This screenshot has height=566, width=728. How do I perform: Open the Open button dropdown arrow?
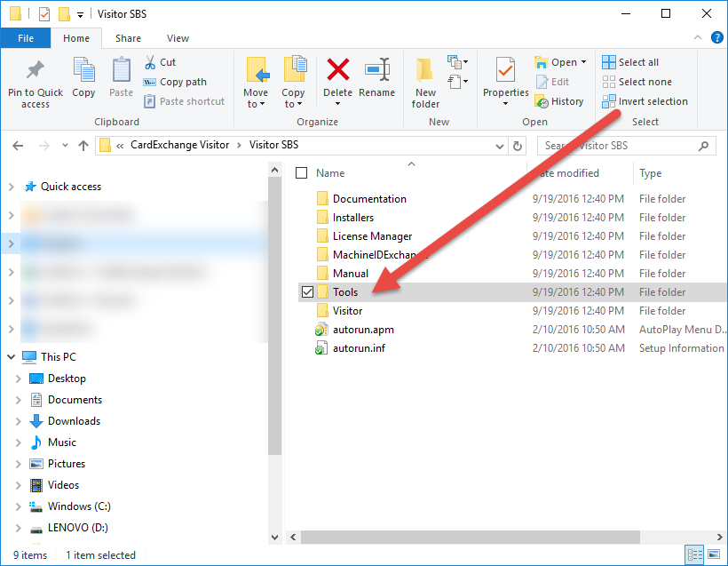click(583, 62)
